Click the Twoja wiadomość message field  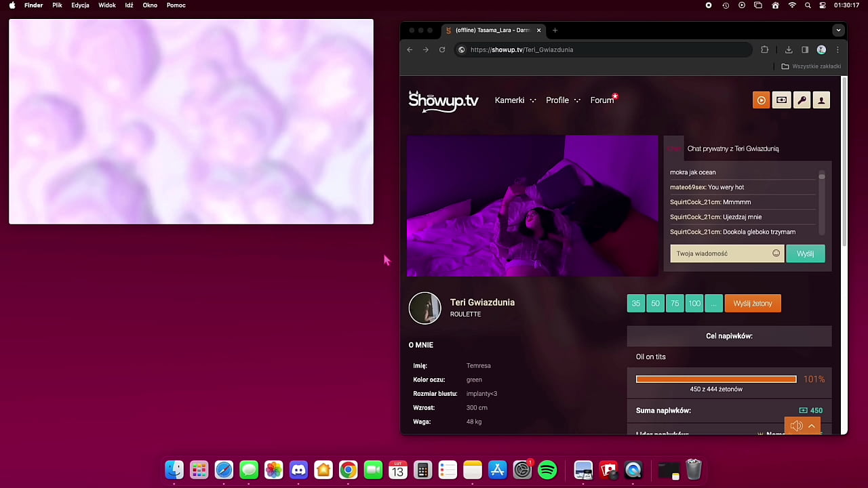click(x=720, y=253)
